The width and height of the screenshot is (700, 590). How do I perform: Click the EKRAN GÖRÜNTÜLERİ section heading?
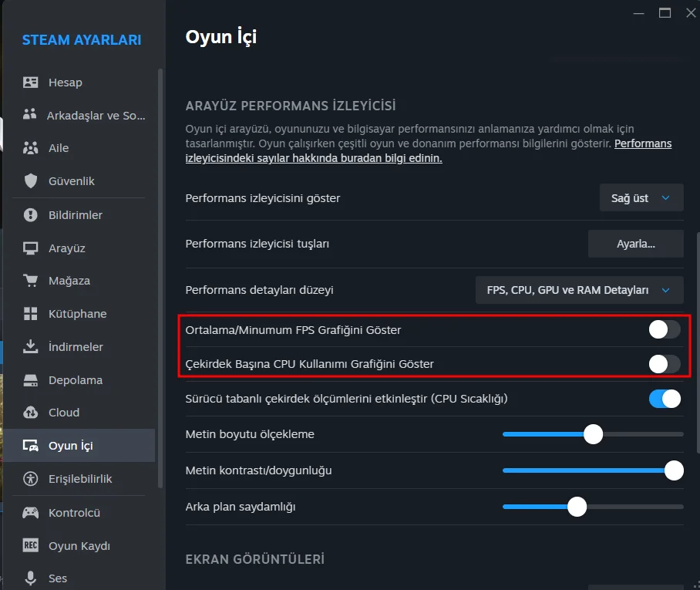tap(255, 559)
